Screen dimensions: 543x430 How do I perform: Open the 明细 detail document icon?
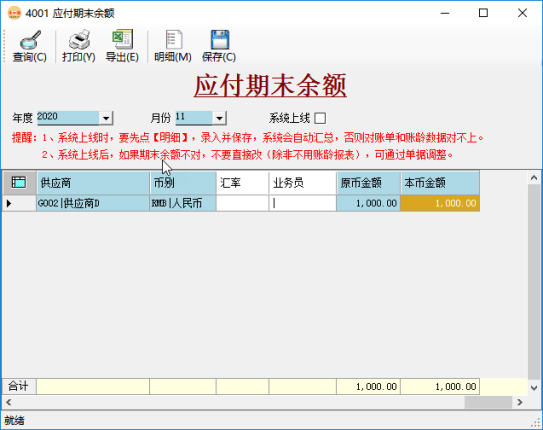pos(173,39)
